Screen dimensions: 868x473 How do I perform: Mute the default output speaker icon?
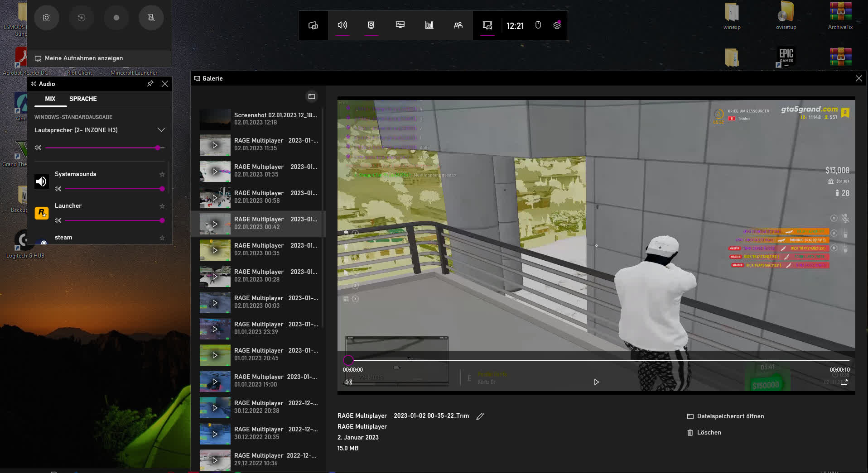coord(38,148)
